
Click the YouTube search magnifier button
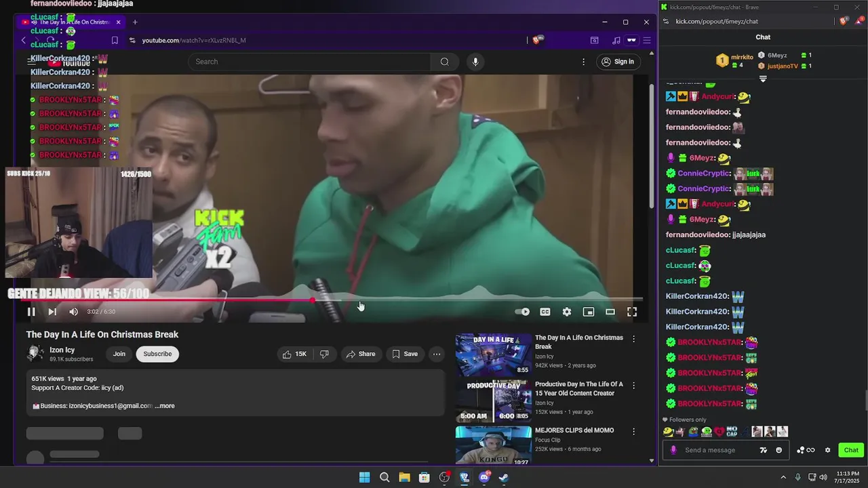tap(444, 62)
